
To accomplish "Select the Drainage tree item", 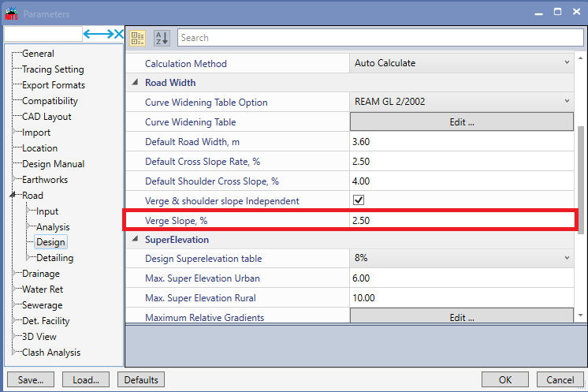I will (41, 274).
